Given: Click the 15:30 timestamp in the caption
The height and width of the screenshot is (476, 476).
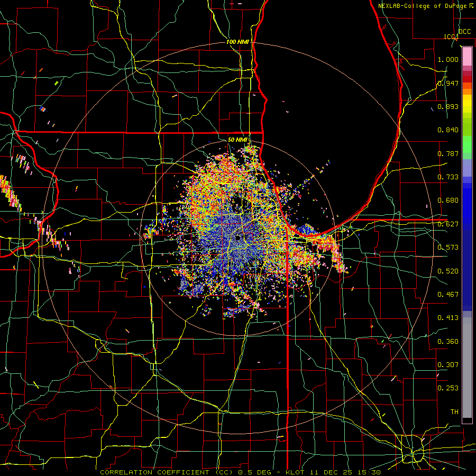Looking at the screenshot, I should pyautogui.click(x=370, y=472).
